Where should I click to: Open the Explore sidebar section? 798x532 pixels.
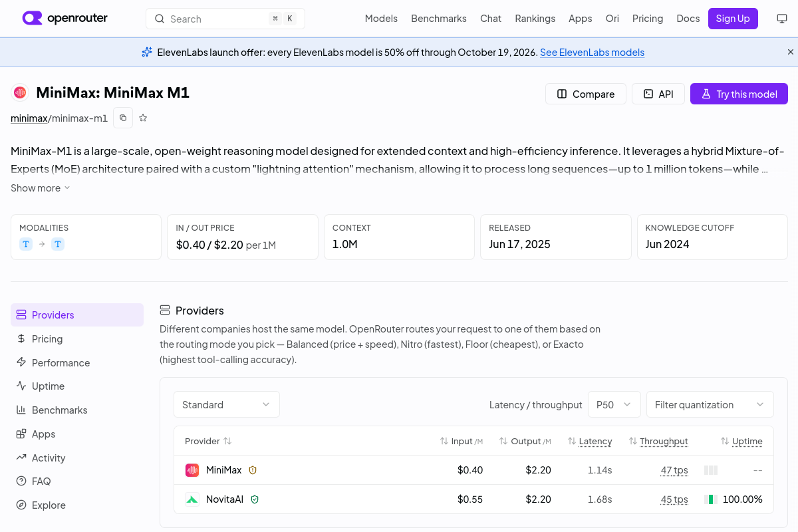[77, 505]
